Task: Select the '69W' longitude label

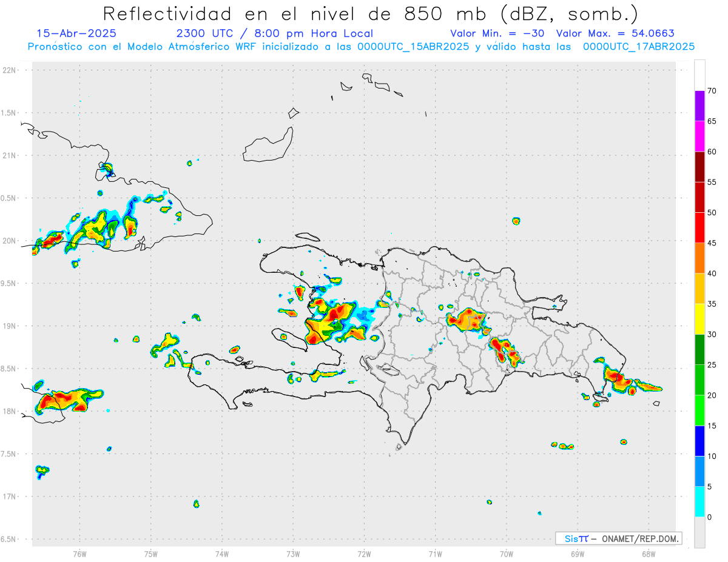Action: click(x=578, y=554)
